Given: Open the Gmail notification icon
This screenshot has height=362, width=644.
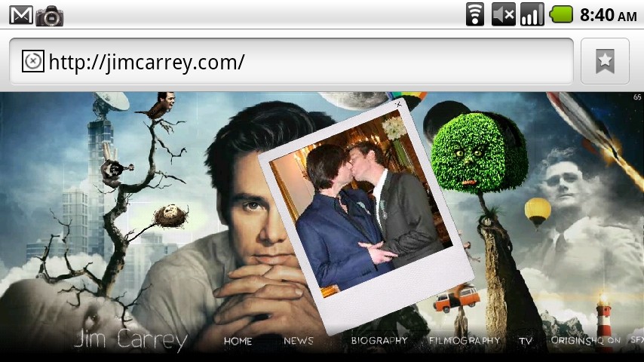Looking at the screenshot, I should pos(20,14).
